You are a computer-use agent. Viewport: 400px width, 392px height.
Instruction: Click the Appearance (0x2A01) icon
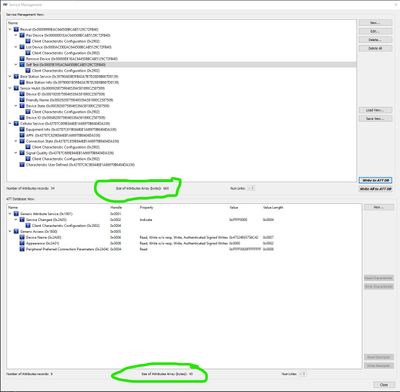[x=22, y=243]
